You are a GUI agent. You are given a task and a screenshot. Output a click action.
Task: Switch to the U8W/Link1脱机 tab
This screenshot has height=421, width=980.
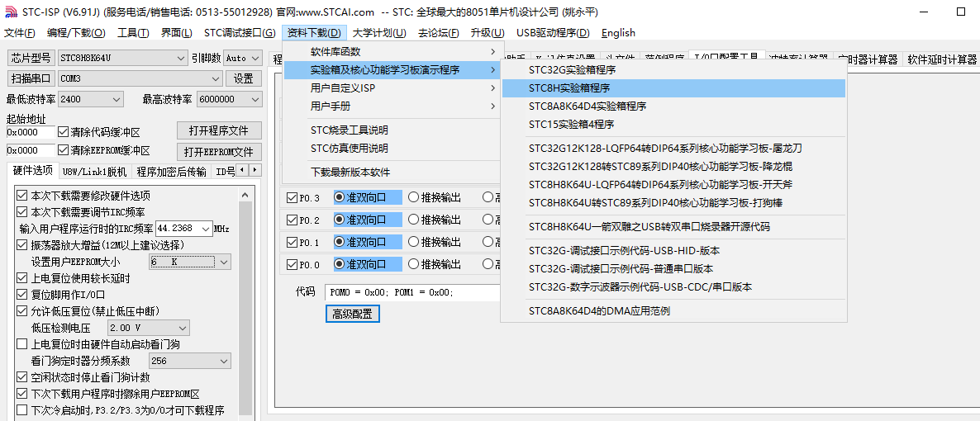(x=94, y=172)
